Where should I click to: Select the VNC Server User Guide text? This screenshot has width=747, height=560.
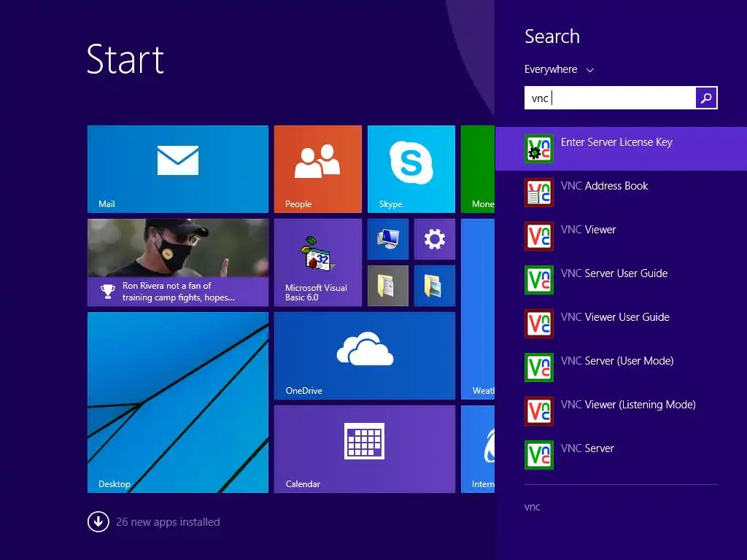pyautogui.click(x=614, y=273)
